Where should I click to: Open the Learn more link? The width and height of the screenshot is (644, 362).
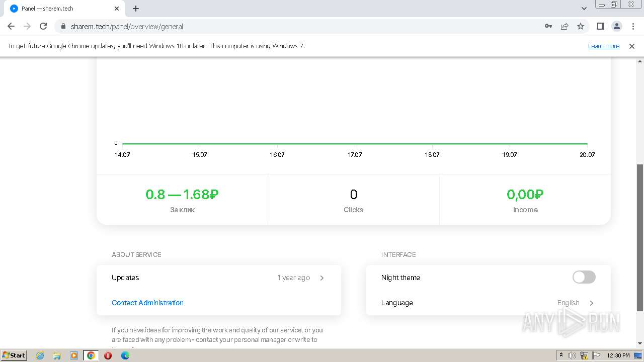(604, 46)
